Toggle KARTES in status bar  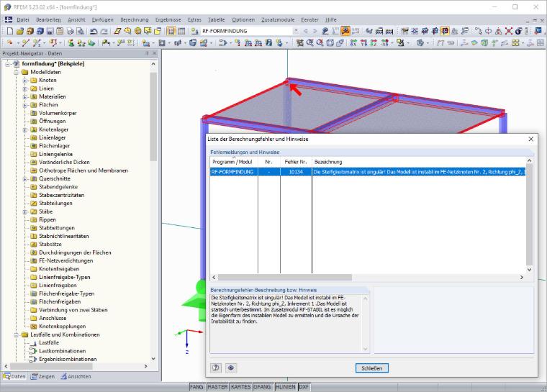240,387
